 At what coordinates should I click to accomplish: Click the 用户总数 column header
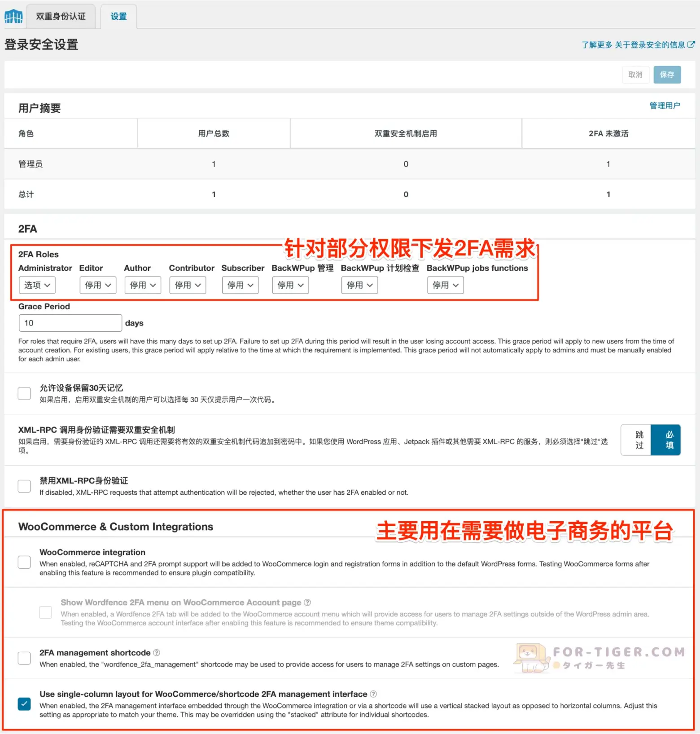(214, 133)
